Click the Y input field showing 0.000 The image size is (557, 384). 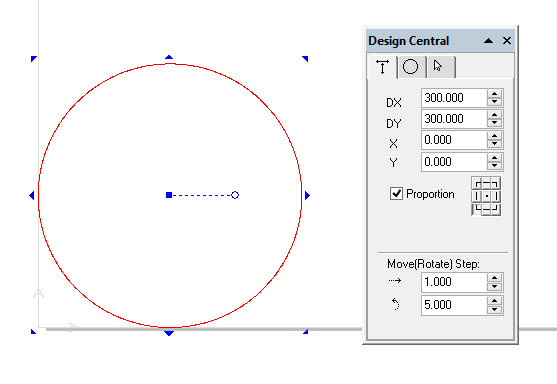click(x=454, y=162)
